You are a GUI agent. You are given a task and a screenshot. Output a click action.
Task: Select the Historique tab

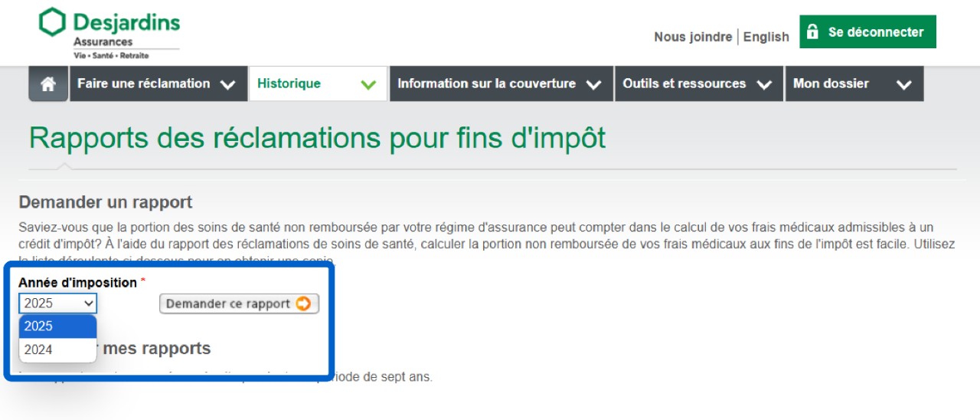click(289, 84)
